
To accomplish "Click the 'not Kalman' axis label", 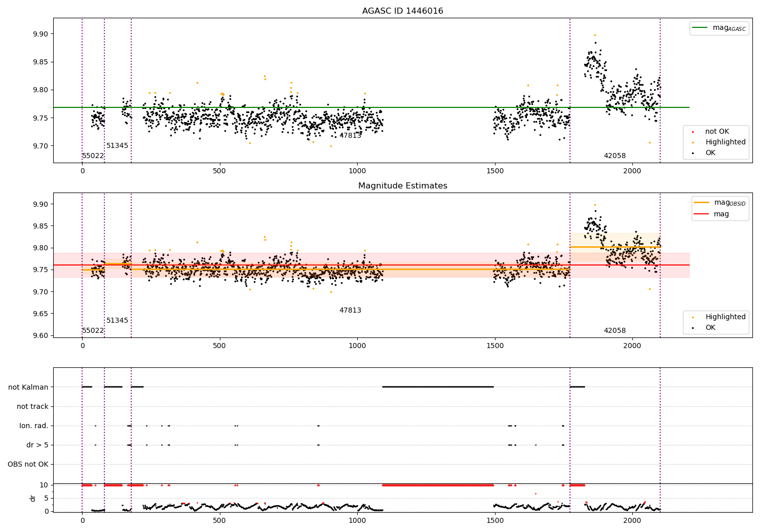I will (x=28, y=387).
